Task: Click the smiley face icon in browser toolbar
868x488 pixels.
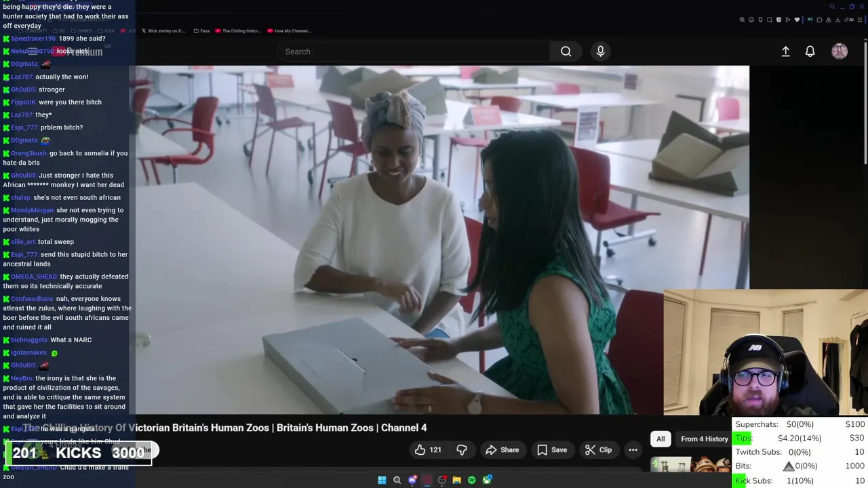Action: click(751, 20)
